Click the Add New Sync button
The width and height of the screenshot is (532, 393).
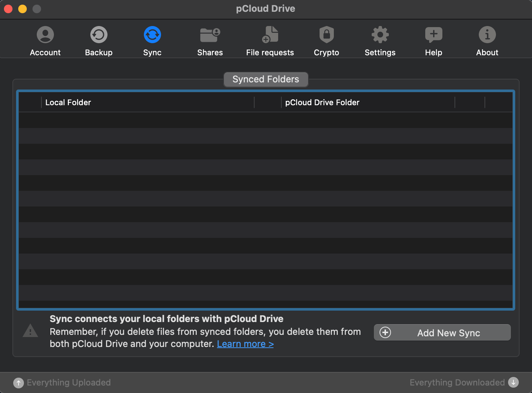tap(442, 332)
